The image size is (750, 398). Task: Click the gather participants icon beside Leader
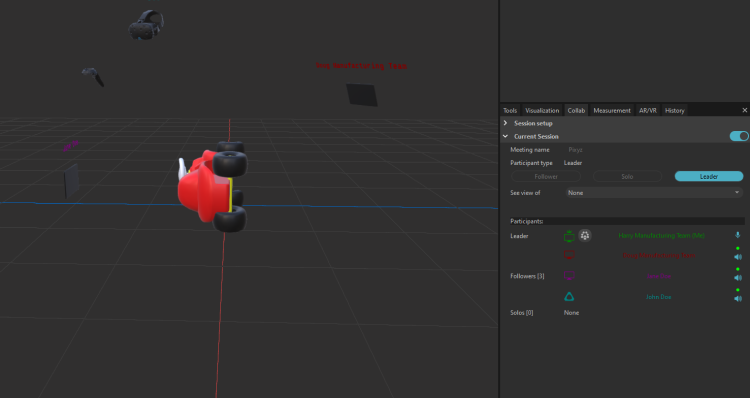pyautogui.click(x=585, y=235)
